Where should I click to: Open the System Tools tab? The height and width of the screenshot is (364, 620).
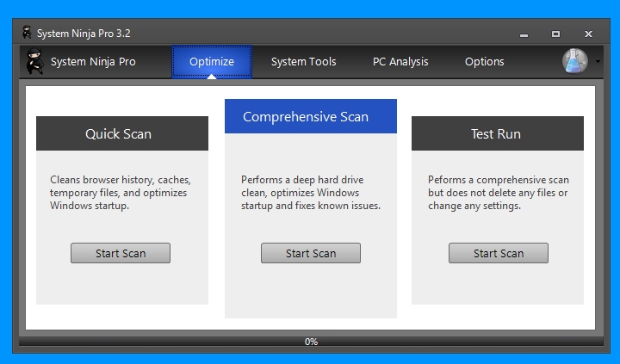click(304, 62)
